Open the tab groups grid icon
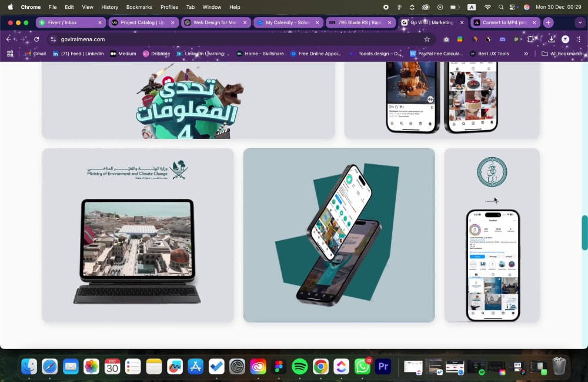The width and height of the screenshot is (588, 382). (x=10, y=54)
